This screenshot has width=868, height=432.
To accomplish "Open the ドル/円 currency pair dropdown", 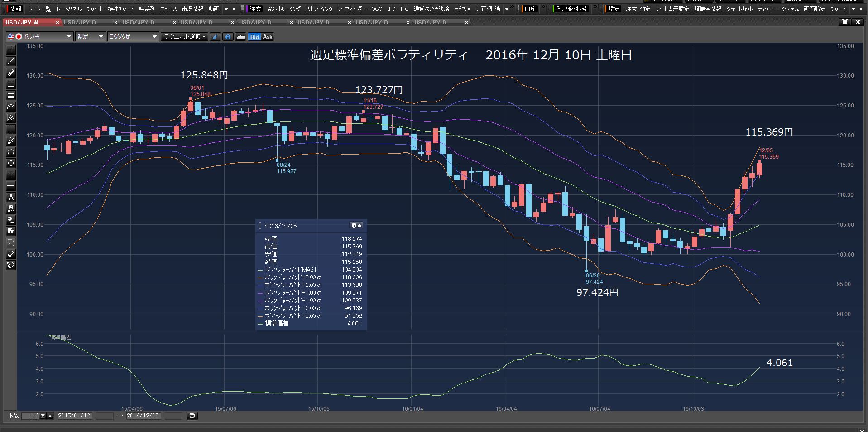I will [39, 37].
